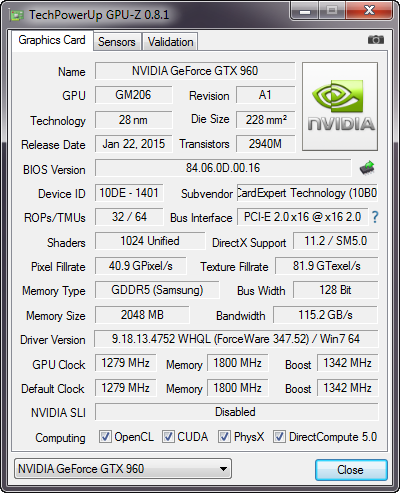Click the GPU Clock 1279 MHz value

tap(126, 363)
